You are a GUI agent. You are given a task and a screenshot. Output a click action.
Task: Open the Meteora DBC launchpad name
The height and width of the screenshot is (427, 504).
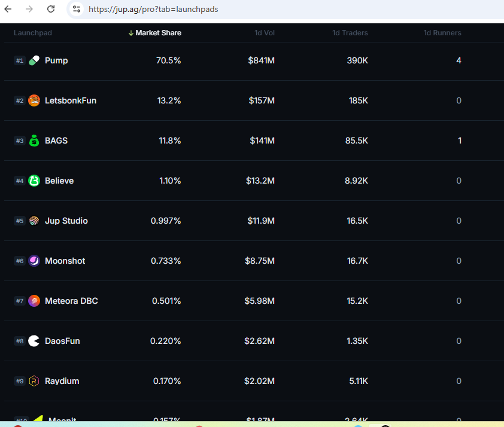point(71,301)
